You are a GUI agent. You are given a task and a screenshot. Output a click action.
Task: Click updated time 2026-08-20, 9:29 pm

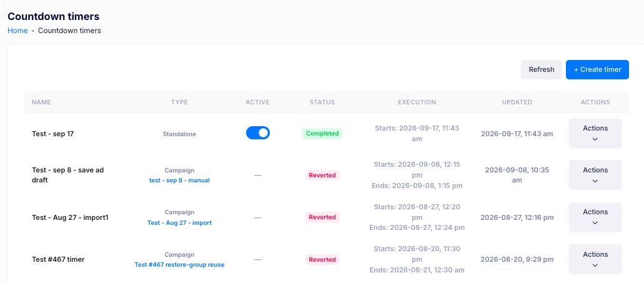pyautogui.click(x=517, y=259)
